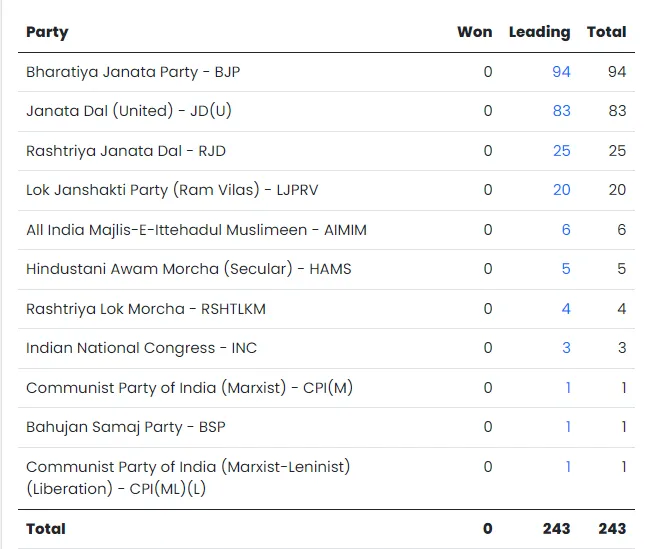The image size is (651, 549).
Task: Click INC leading count 3
Action: (x=566, y=348)
